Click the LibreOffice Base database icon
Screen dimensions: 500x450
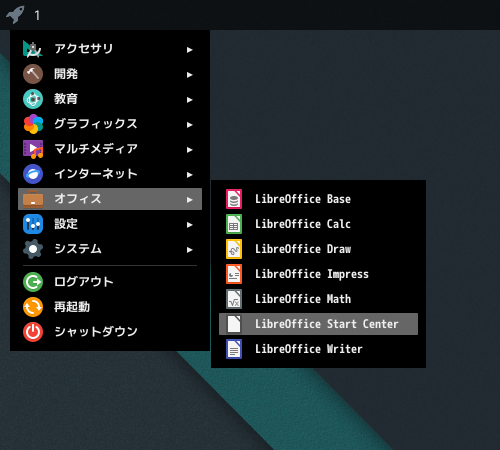click(234, 199)
